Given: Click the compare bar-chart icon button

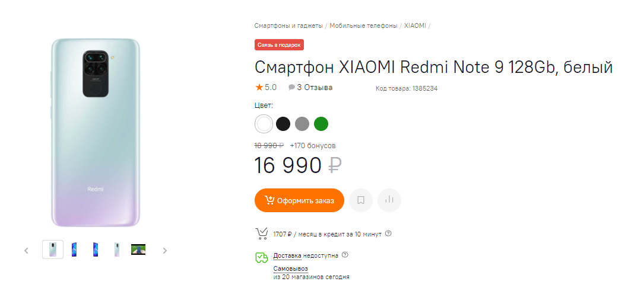Looking at the screenshot, I should (389, 200).
